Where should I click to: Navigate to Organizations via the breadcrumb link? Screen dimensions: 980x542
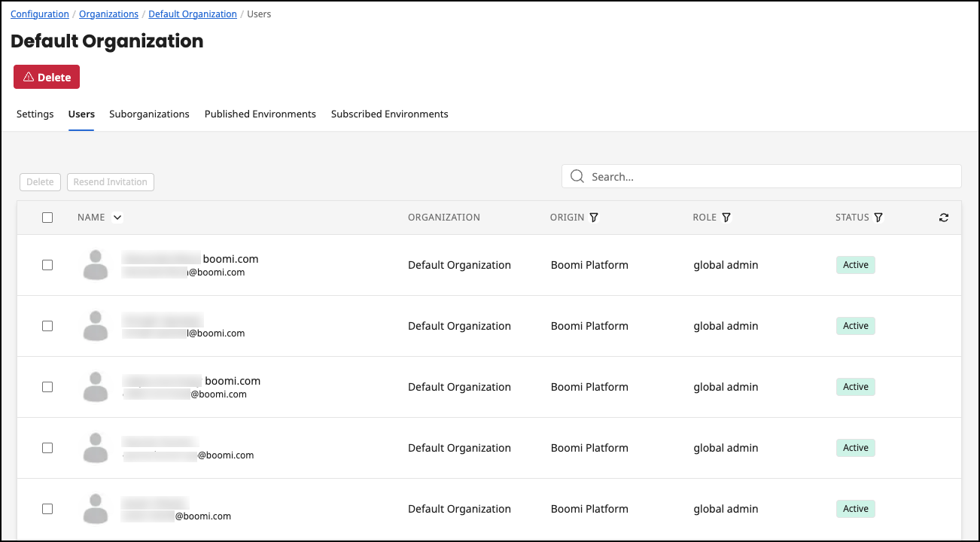pos(108,14)
